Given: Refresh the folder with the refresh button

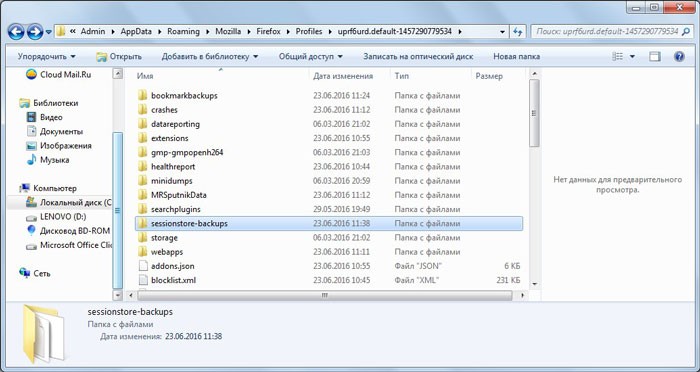Looking at the screenshot, I should tap(518, 32).
